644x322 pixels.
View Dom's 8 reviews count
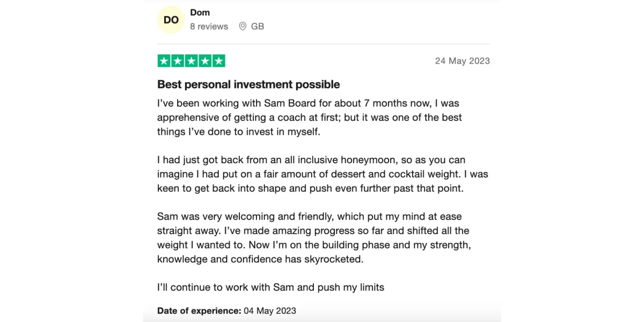click(209, 26)
